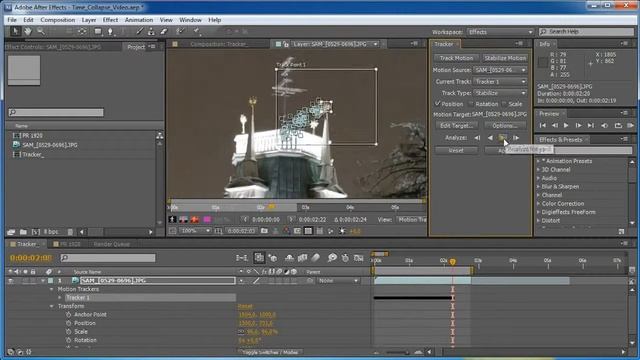
Task: Expand Color Correction effects category
Action: [x=539, y=204]
